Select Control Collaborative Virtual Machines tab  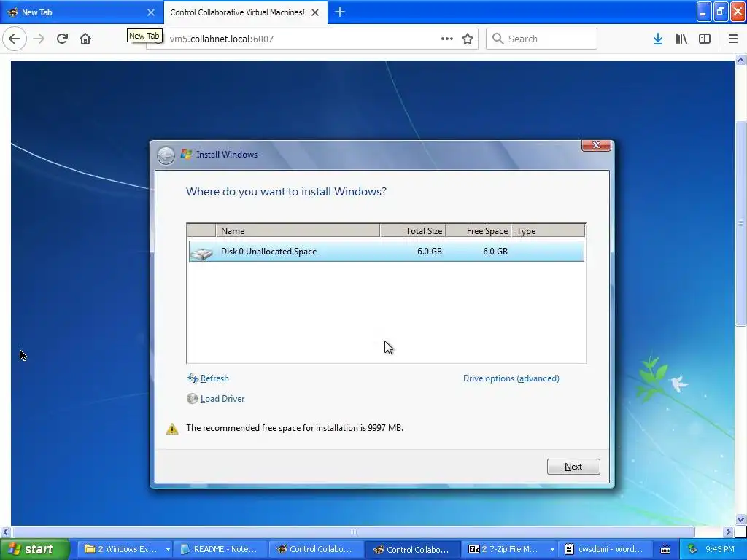(x=245, y=12)
